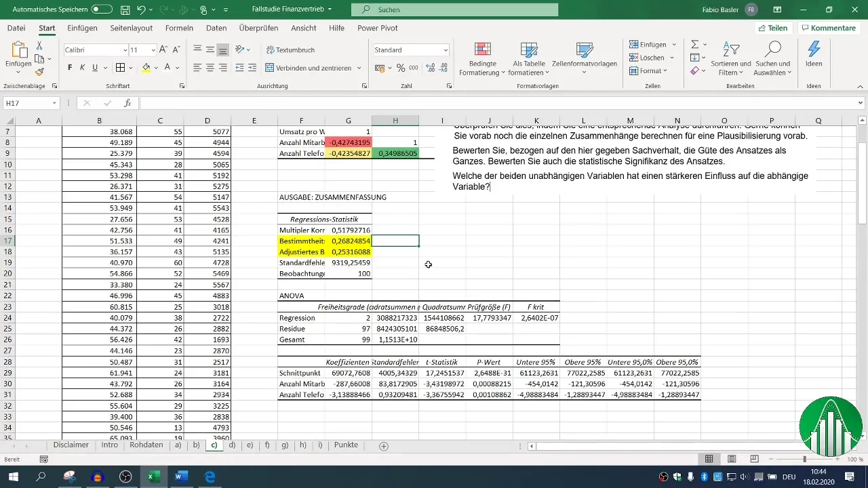Click the Edge browser taskbar icon
This screenshot has width=868, height=488.
(x=210, y=476)
